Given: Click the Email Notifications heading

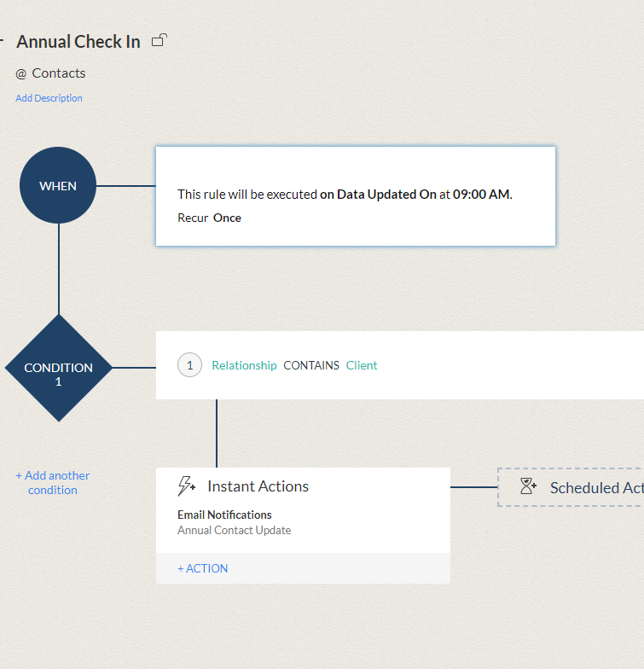Looking at the screenshot, I should 224,515.
